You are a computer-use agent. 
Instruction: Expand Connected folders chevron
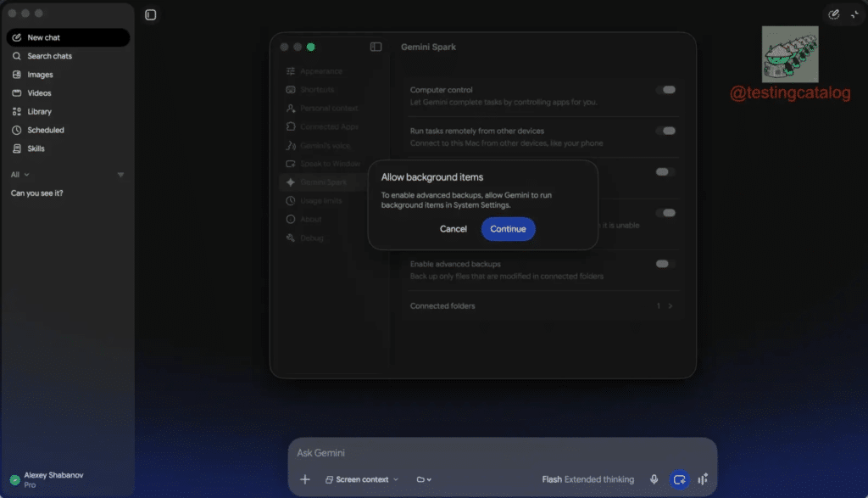pos(670,306)
